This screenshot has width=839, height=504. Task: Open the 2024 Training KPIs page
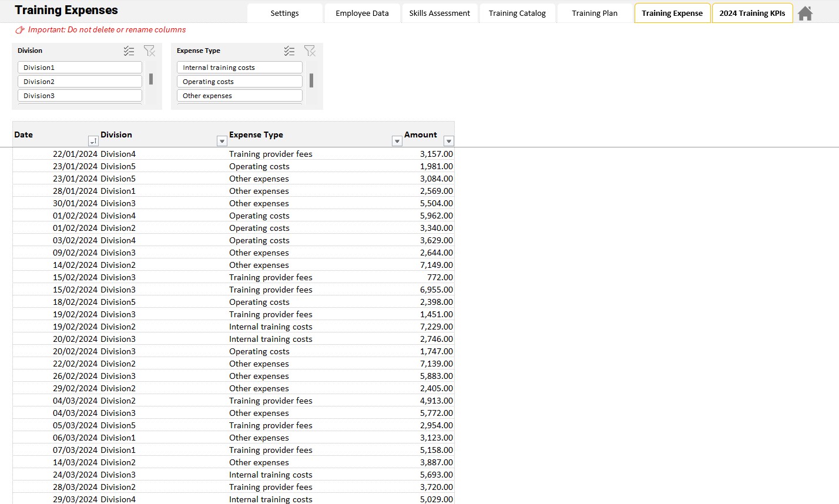click(752, 13)
